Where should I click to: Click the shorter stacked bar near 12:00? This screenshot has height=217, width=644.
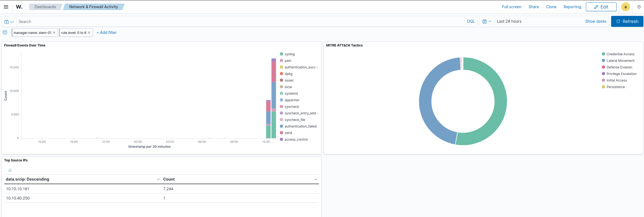click(x=268, y=119)
